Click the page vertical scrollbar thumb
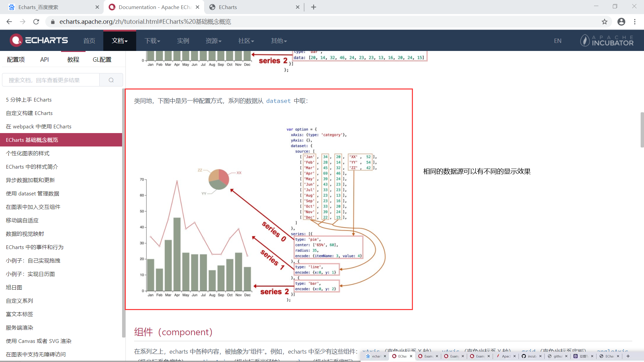Screen dimensions: 644x362 [x=642, y=130]
